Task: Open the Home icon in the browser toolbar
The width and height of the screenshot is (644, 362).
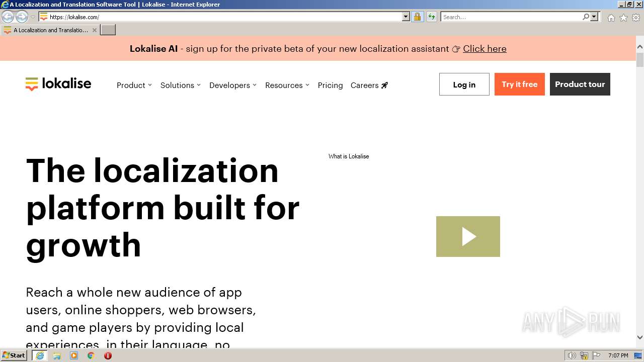Action: [x=611, y=18]
